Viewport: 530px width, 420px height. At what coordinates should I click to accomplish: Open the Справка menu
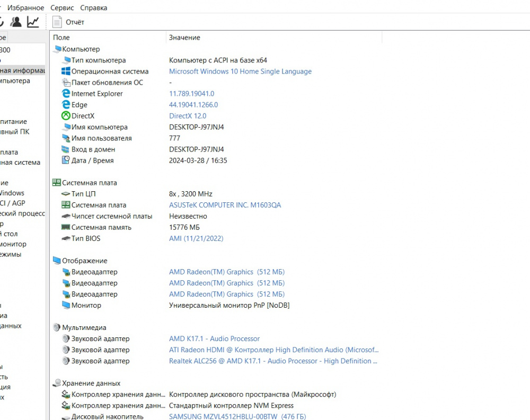(x=94, y=7)
